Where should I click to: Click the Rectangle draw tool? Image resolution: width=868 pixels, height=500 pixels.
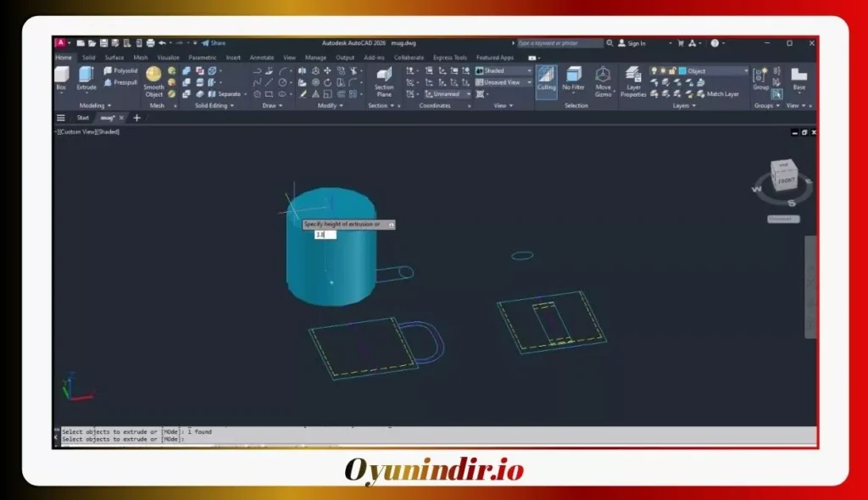269,94
